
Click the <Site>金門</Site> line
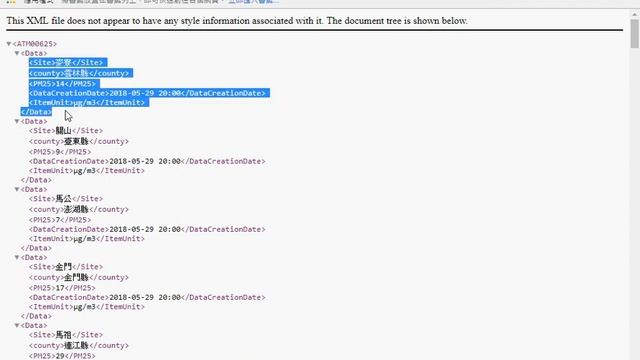click(66, 267)
